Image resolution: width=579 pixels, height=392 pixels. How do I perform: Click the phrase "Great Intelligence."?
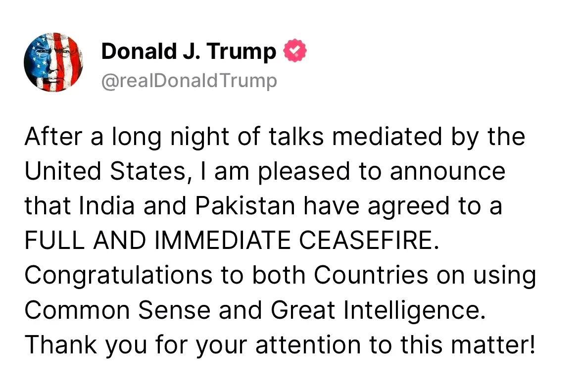(x=378, y=311)
